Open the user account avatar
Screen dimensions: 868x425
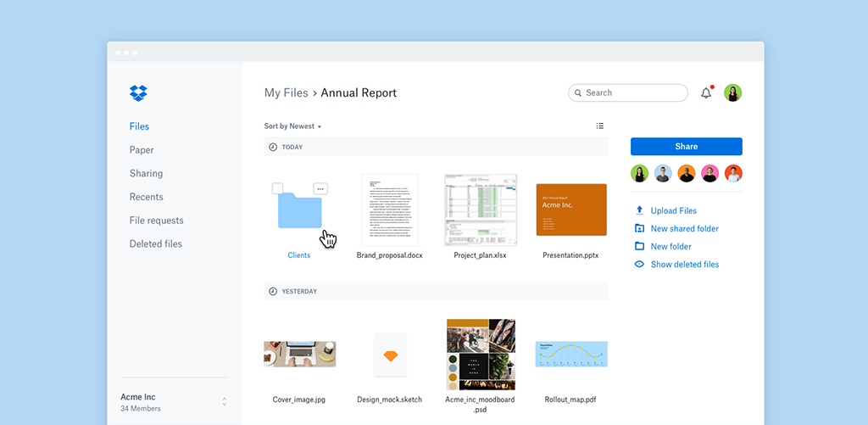pos(733,93)
